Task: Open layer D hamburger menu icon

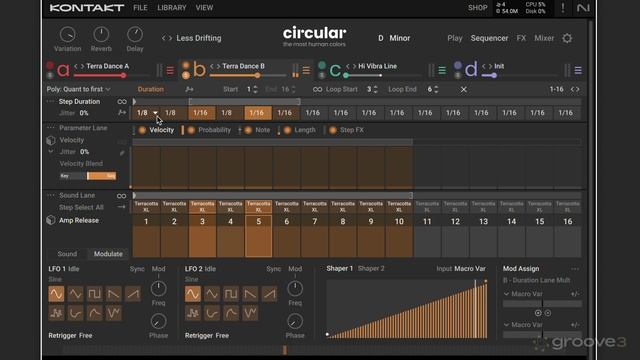Action: click(578, 71)
